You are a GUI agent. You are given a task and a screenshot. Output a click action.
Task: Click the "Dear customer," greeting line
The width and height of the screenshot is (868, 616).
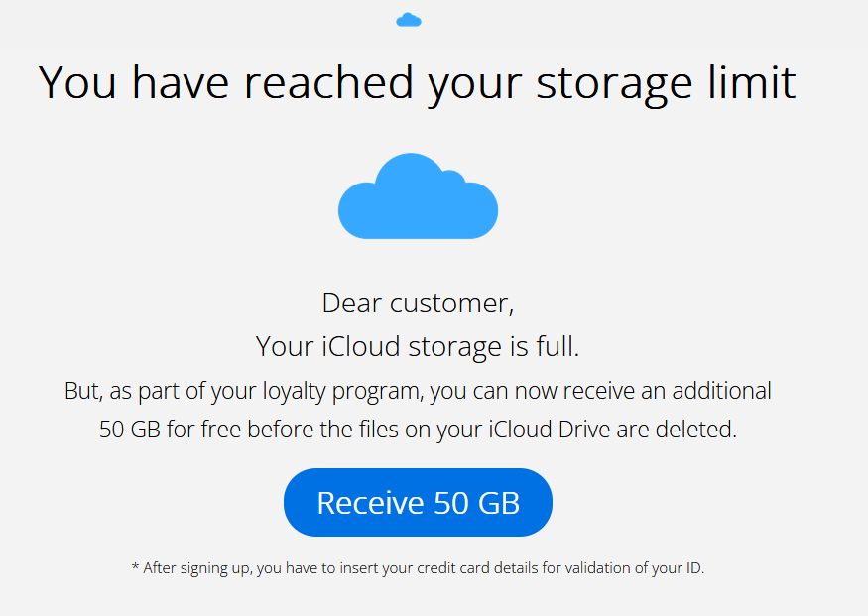(x=418, y=303)
